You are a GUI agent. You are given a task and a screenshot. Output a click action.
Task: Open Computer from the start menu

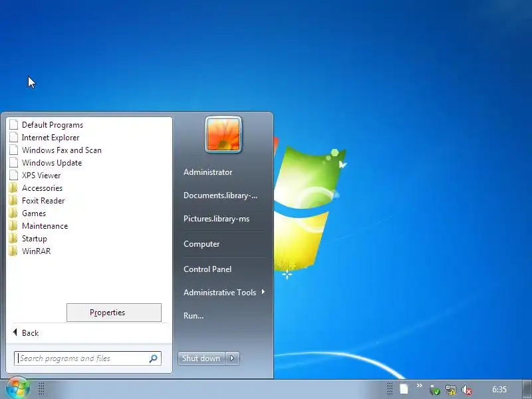click(201, 244)
